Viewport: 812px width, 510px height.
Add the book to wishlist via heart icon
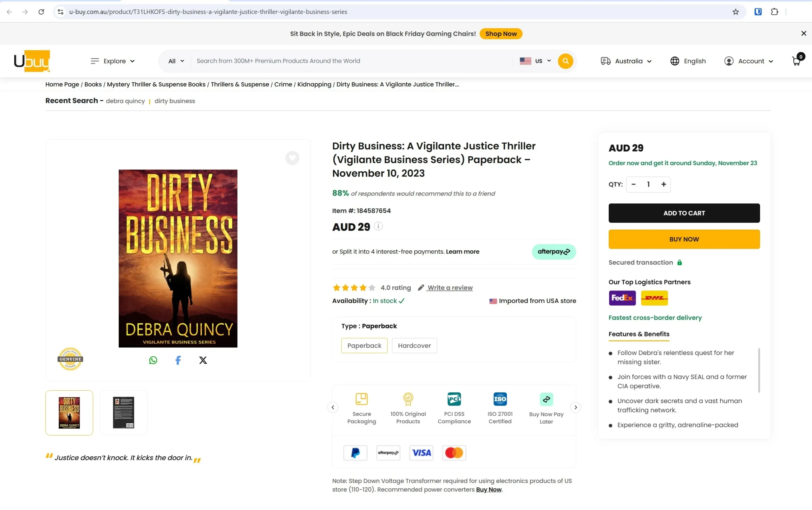pyautogui.click(x=291, y=157)
